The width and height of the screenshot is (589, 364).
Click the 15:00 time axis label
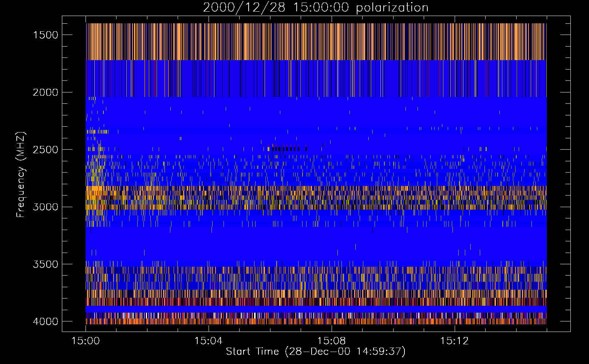86,341
